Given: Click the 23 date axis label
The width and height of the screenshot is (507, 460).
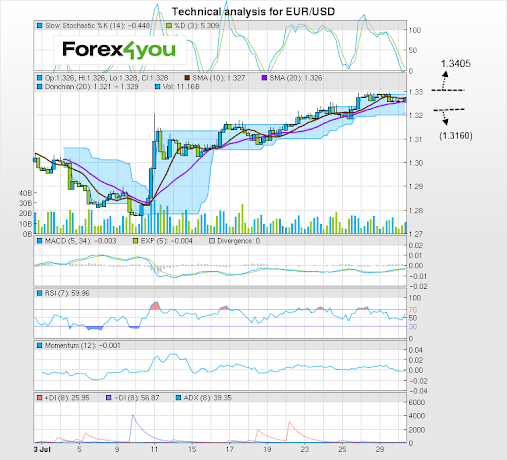Looking at the screenshot, I should 305,449.
